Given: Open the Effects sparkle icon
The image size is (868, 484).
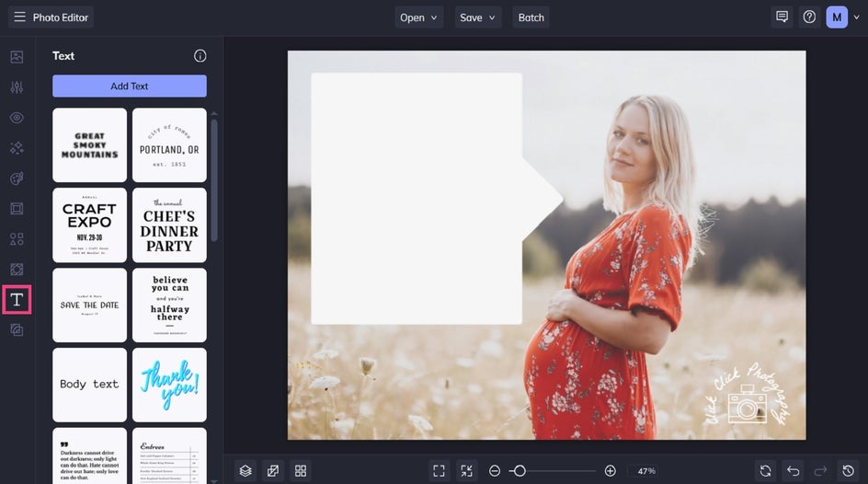Looking at the screenshot, I should pos(17,148).
